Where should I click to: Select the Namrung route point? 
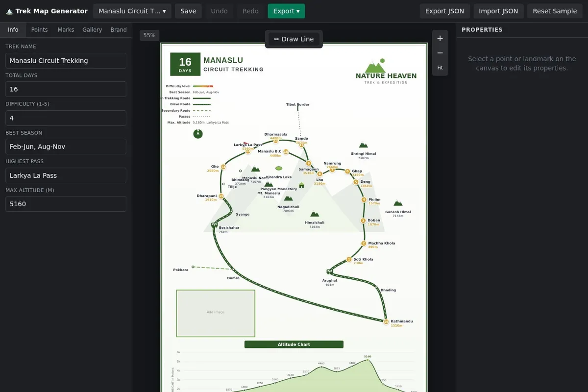pos(332,170)
